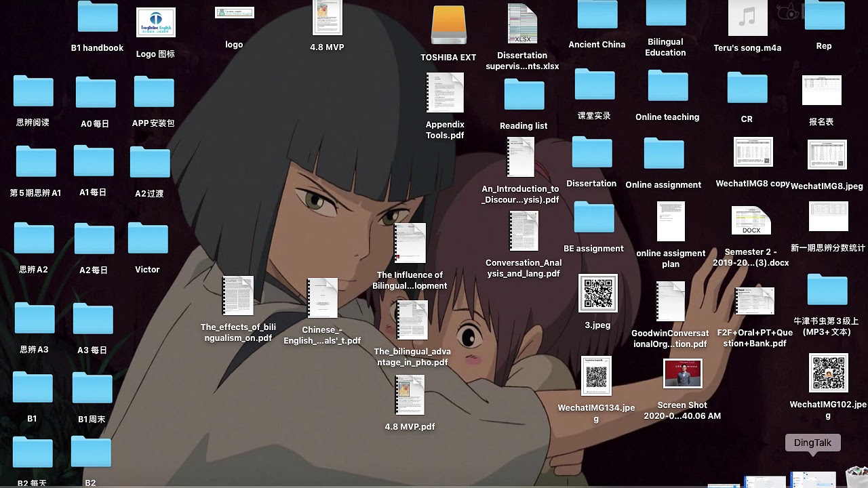Click the APP安装包 folder
868x488 pixels.
(x=154, y=92)
